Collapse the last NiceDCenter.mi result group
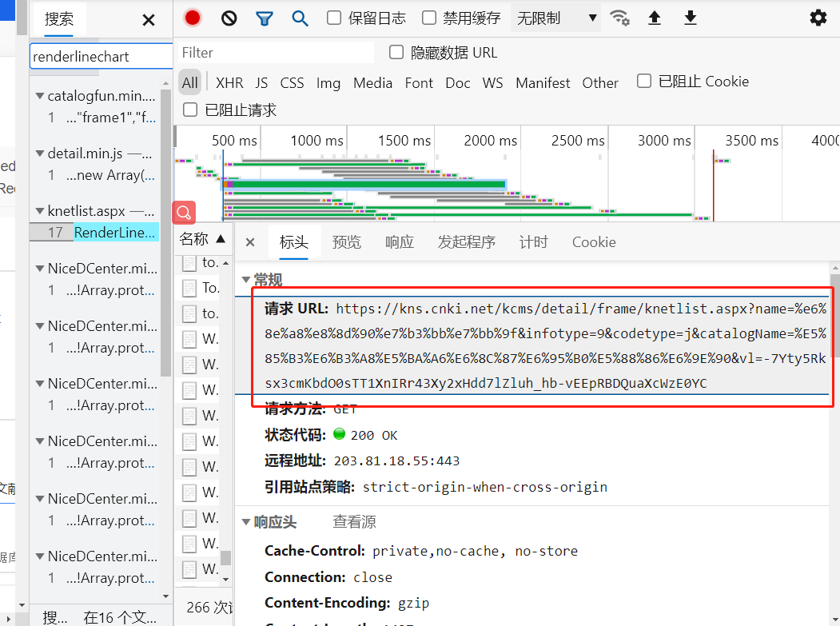840x626 pixels. click(x=40, y=556)
